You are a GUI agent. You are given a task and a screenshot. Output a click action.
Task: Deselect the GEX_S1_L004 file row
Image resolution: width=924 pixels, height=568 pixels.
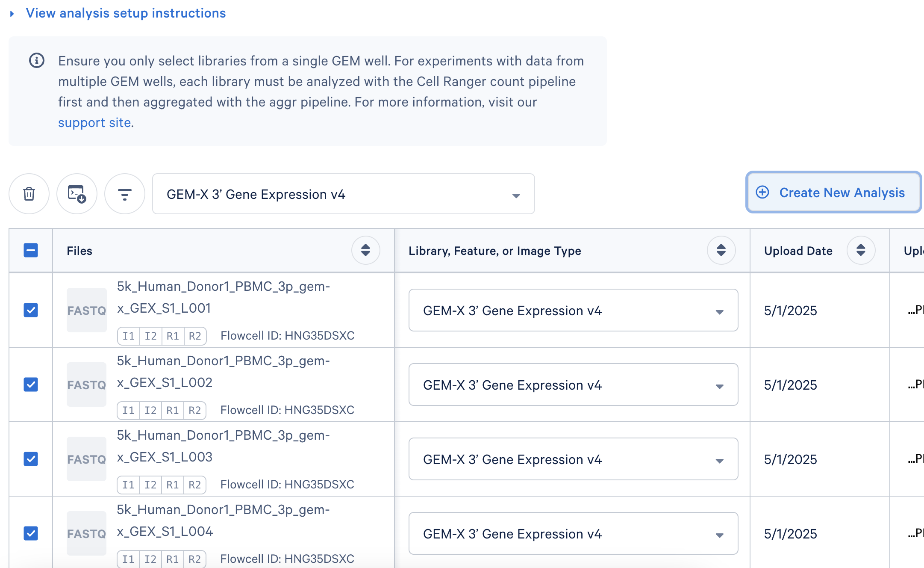tap(31, 533)
